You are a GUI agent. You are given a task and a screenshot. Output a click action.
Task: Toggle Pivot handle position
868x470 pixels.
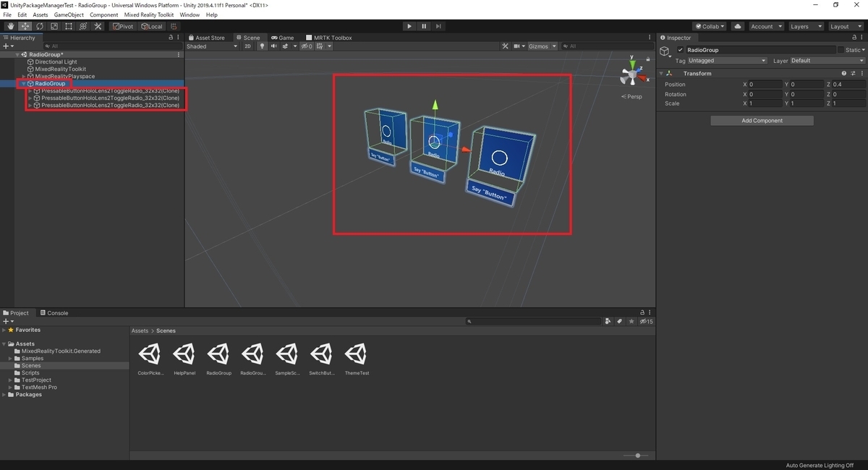123,26
